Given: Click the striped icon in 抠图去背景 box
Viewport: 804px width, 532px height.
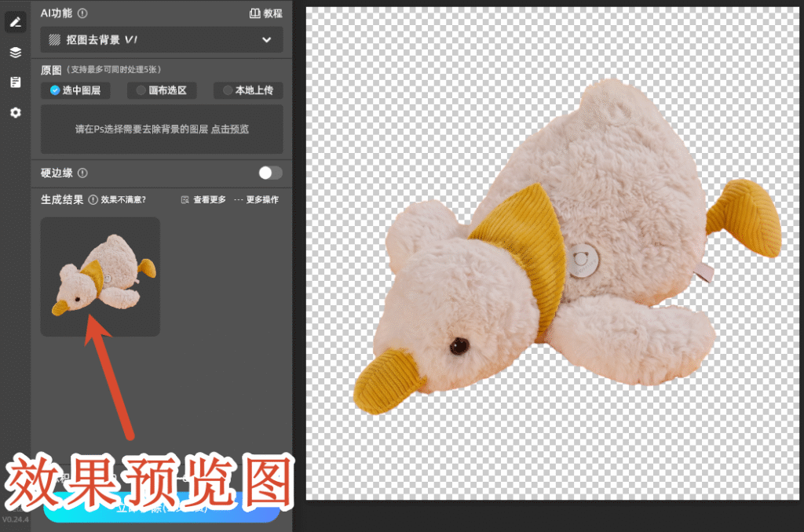Looking at the screenshot, I should (x=54, y=40).
